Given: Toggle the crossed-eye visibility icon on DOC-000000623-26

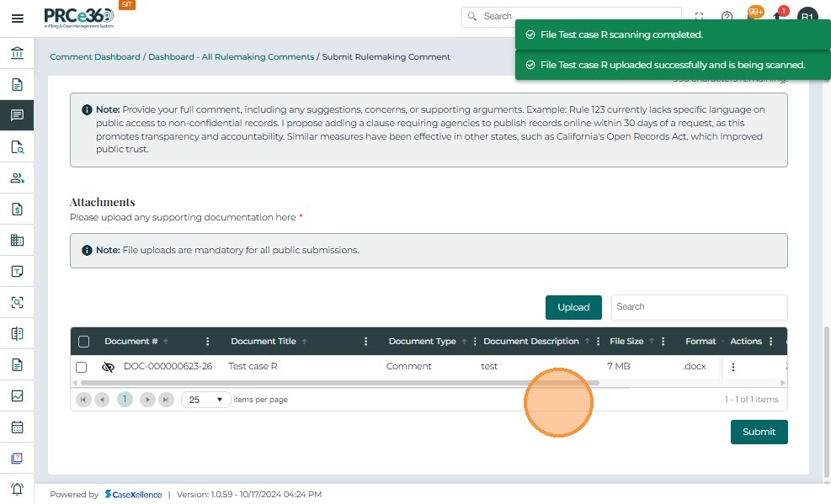Looking at the screenshot, I should [x=108, y=367].
